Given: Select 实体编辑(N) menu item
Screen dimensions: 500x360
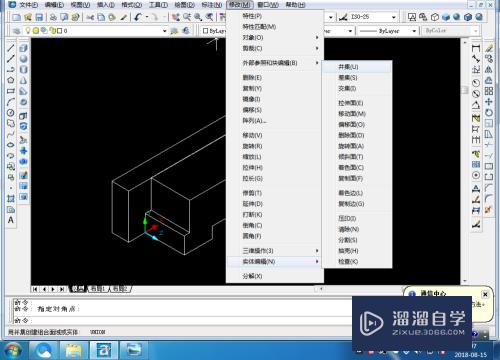Looking at the screenshot, I should pos(275,262).
